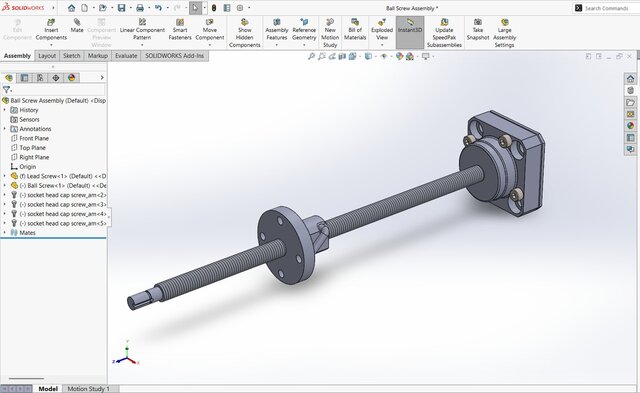Expand the Mates folder
The image size is (640, 393).
coord(4,233)
